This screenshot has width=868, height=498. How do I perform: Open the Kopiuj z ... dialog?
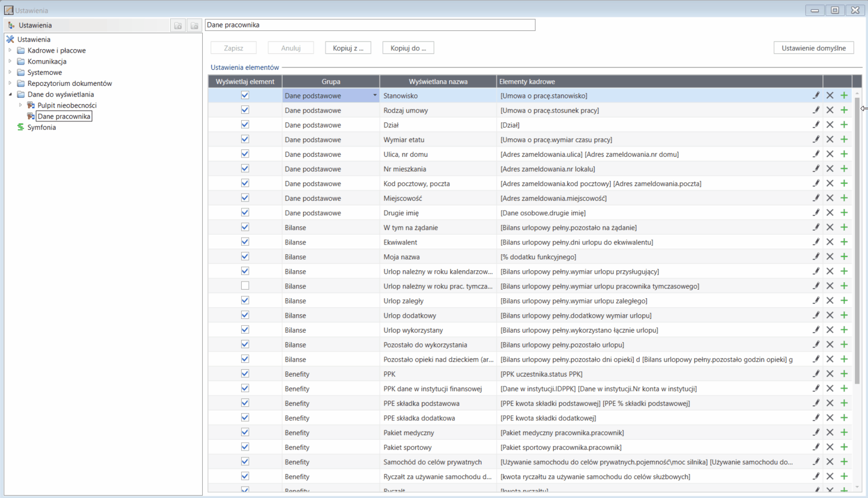click(348, 48)
